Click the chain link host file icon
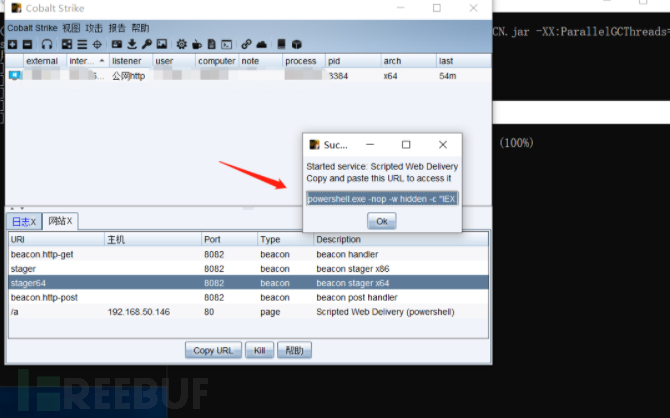Screen dimensions: 670x418 coord(246,44)
